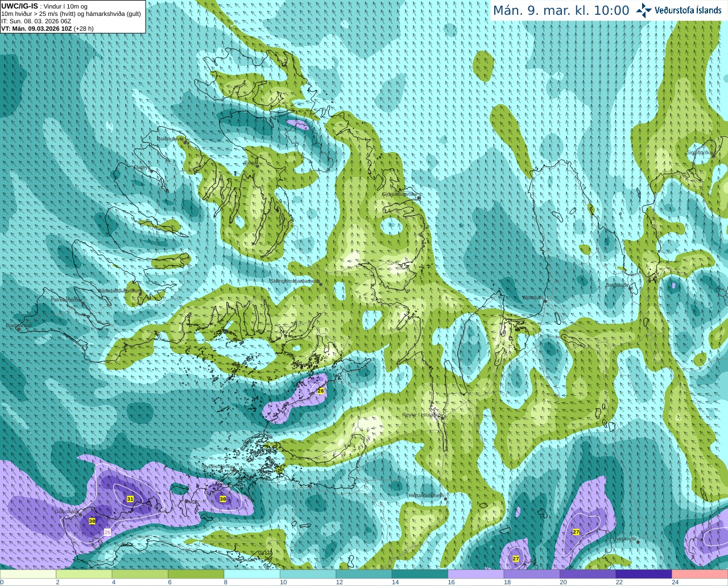The width and height of the screenshot is (728, 586).
Task: Click the yellow gust marker 26
Action: click(x=321, y=391)
